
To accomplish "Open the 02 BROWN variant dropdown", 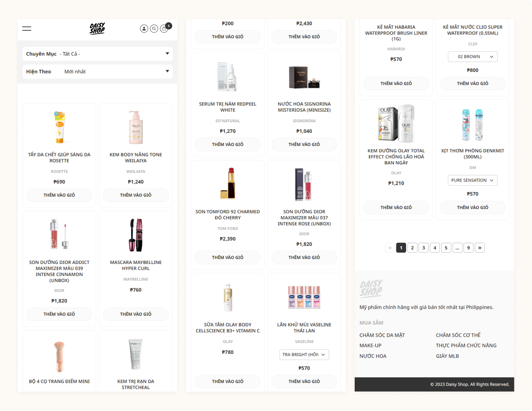I will 473,57.
